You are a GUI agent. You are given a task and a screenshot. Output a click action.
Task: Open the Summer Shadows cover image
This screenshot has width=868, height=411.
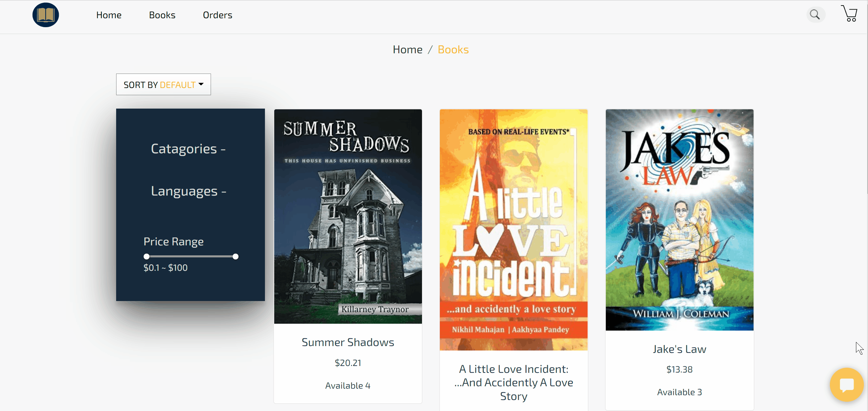(348, 216)
